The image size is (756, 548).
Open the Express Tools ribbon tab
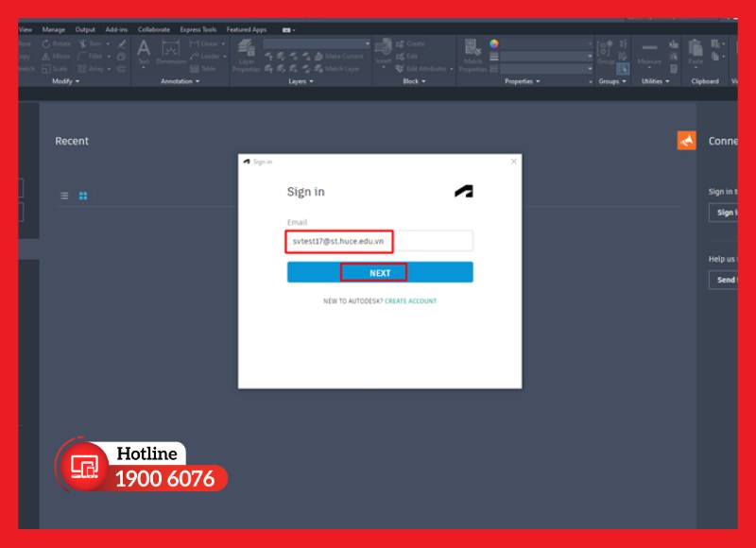pyautogui.click(x=198, y=30)
